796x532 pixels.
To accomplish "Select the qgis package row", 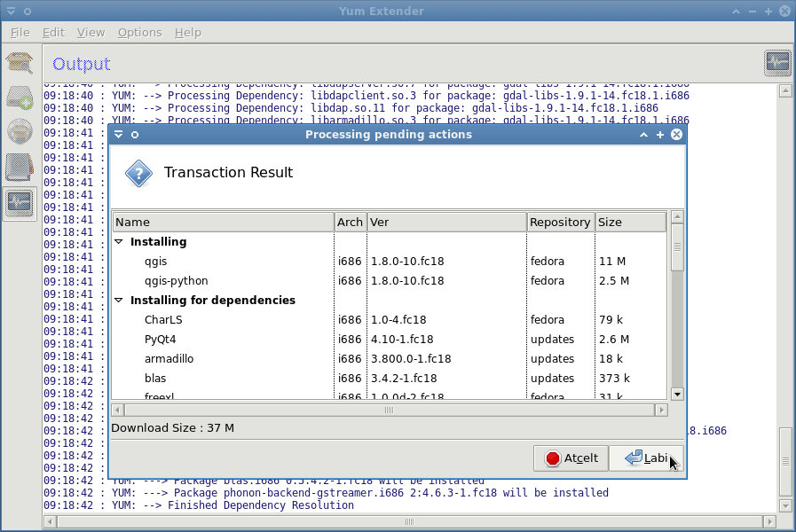I will [390, 262].
